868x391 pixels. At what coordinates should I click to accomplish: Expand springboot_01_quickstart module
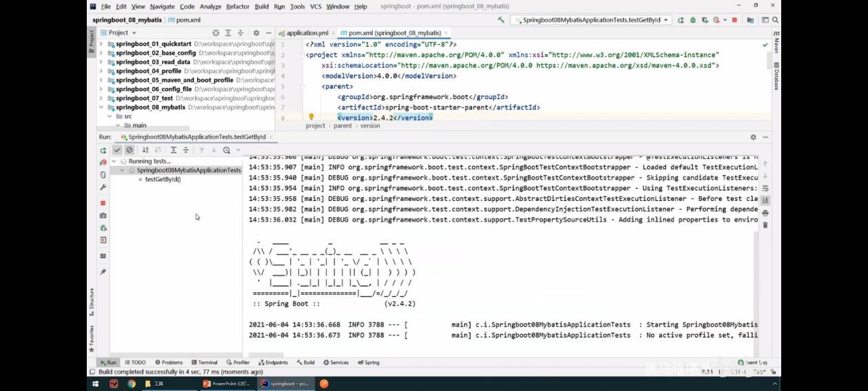(102, 44)
